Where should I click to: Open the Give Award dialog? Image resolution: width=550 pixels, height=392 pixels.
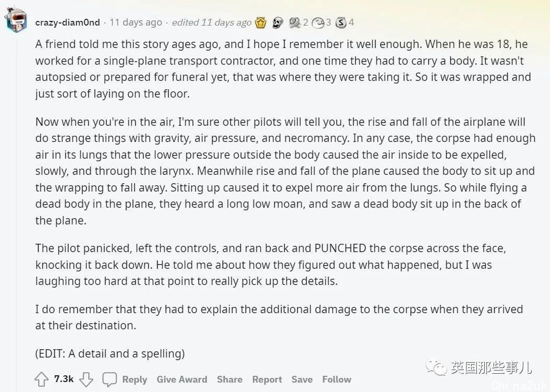[182, 379]
